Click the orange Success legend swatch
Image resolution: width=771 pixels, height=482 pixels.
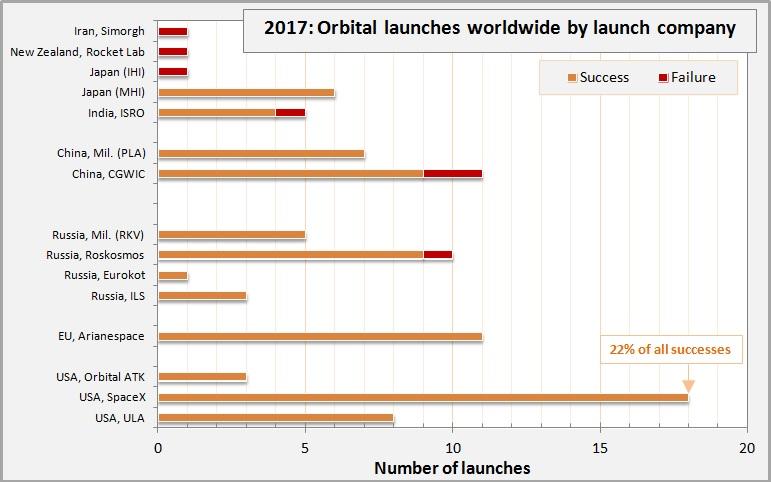(x=572, y=78)
